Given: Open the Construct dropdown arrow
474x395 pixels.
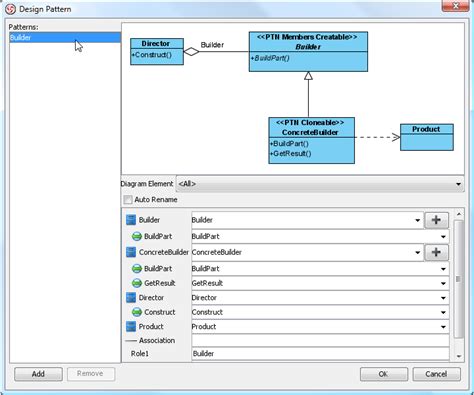Looking at the screenshot, I should tap(443, 312).
